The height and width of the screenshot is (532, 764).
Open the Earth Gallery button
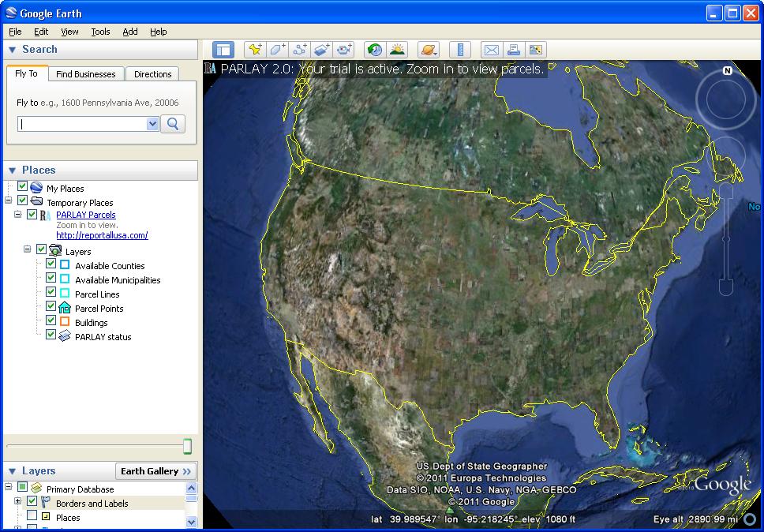156,471
